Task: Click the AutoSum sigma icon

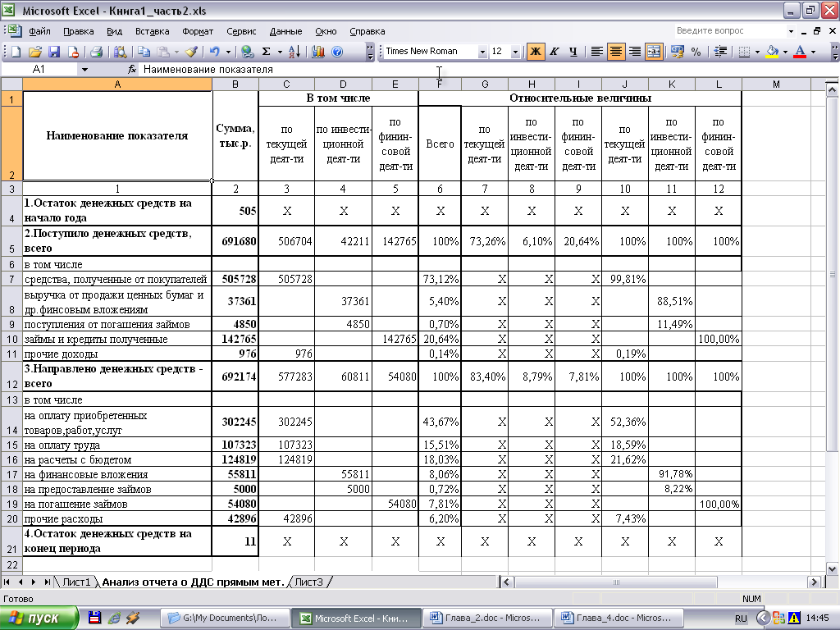Action: tap(267, 52)
